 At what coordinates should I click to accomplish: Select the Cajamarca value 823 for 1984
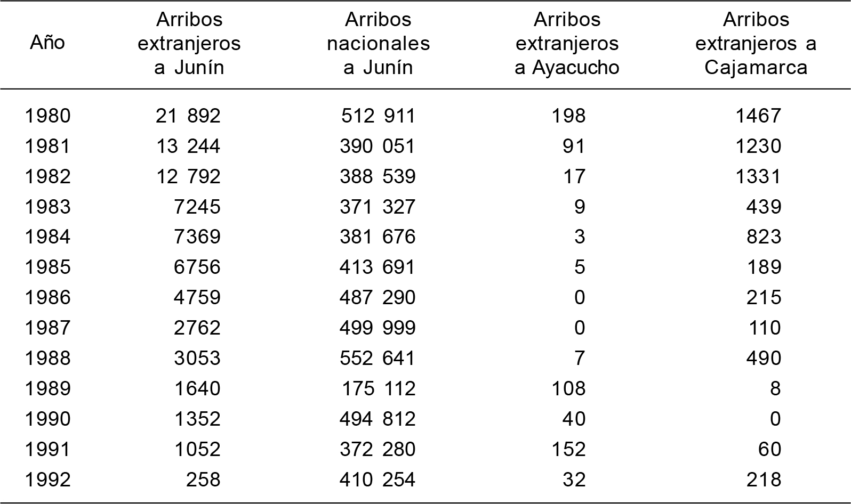(x=764, y=237)
